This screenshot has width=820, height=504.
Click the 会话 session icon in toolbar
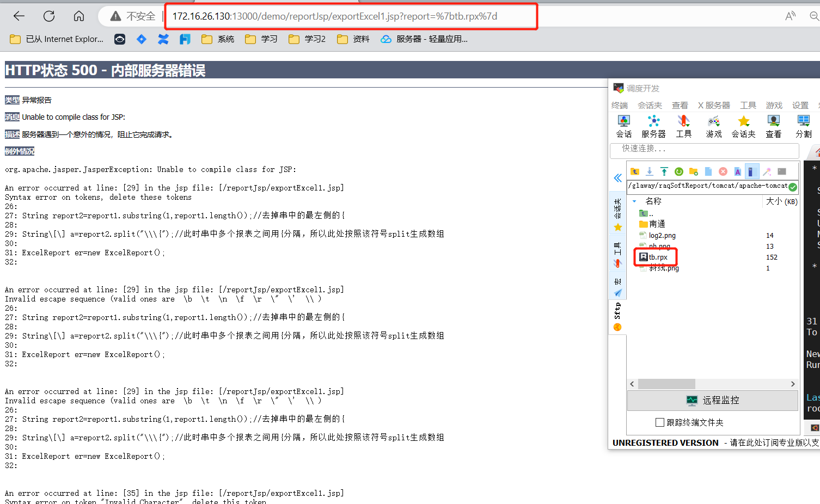click(x=623, y=126)
